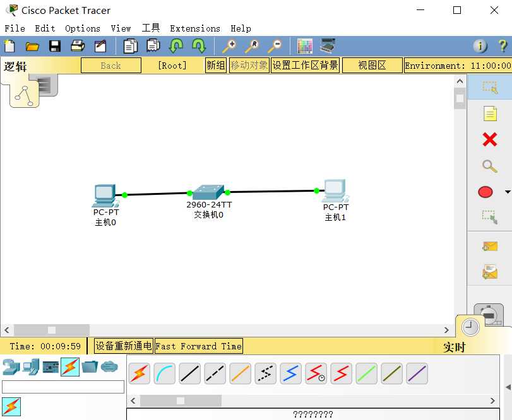Pick automatic connection type lightning
This screenshot has width=512, height=420.
tap(140, 373)
